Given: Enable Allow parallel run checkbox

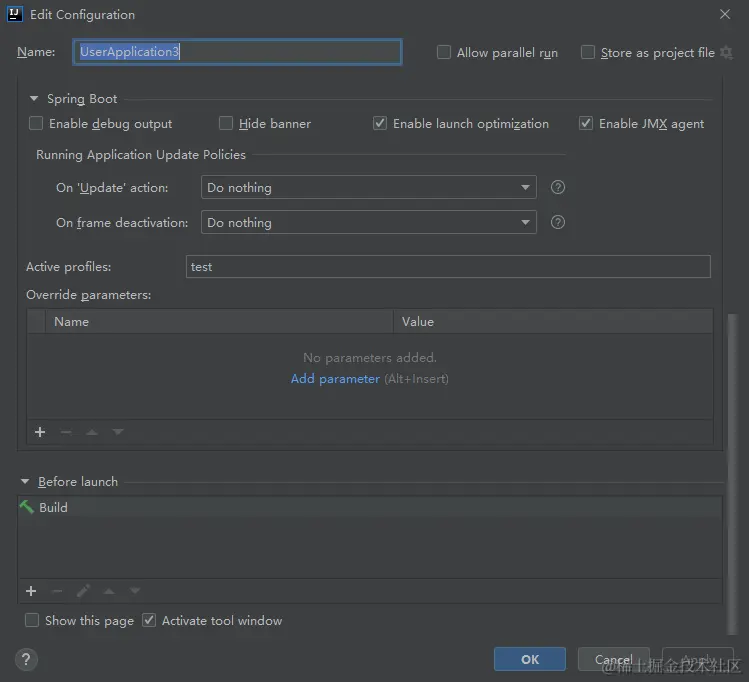Looking at the screenshot, I should tap(444, 52).
